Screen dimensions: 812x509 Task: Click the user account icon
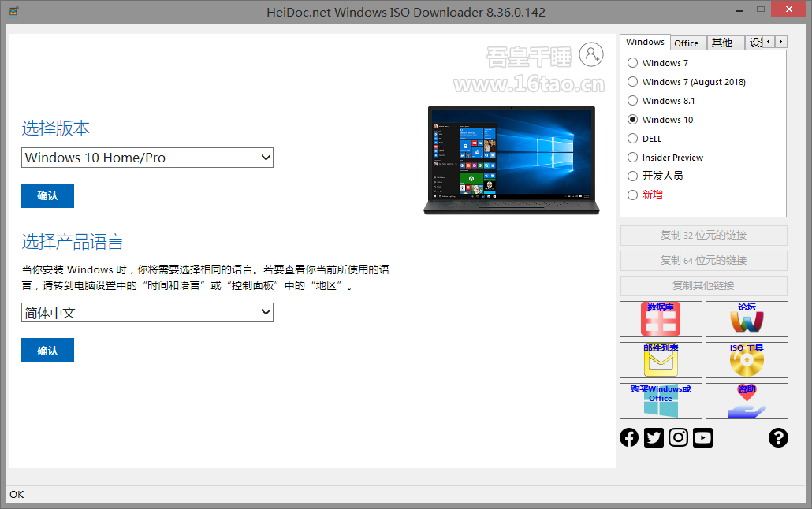tap(590, 54)
